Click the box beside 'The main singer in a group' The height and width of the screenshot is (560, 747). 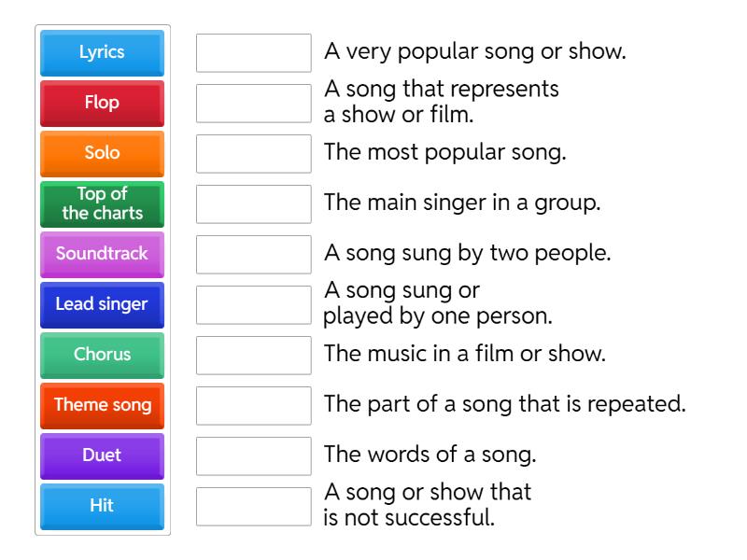(253, 203)
